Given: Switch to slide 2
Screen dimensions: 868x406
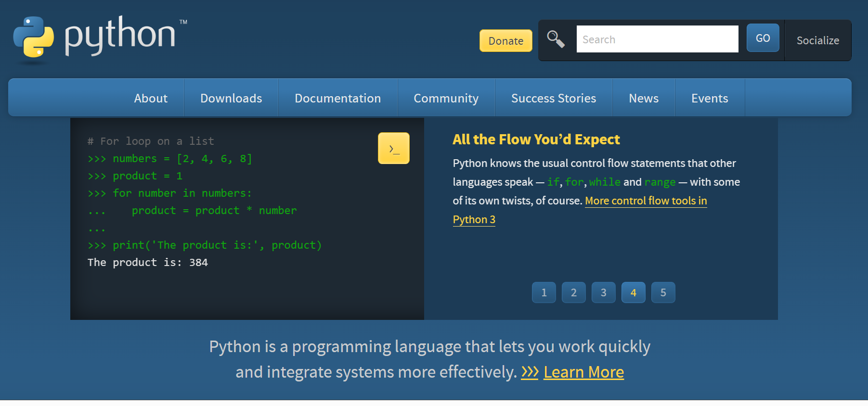Looking at the screenshot, I should [x=574, y=292].
